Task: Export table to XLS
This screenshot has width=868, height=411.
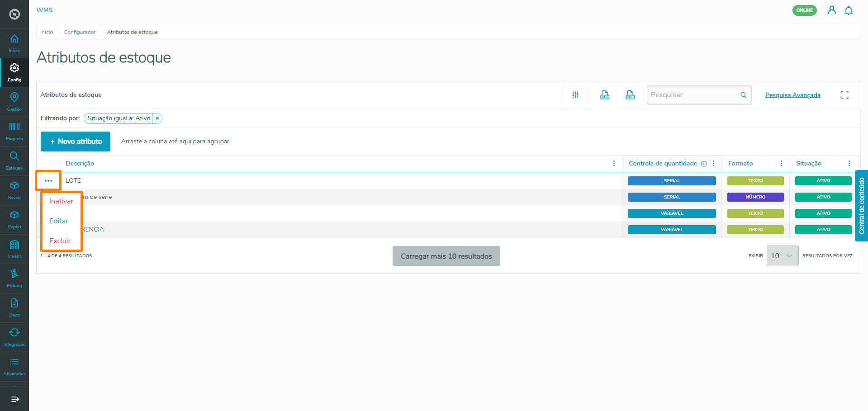Action: click(x=605, y=95)
